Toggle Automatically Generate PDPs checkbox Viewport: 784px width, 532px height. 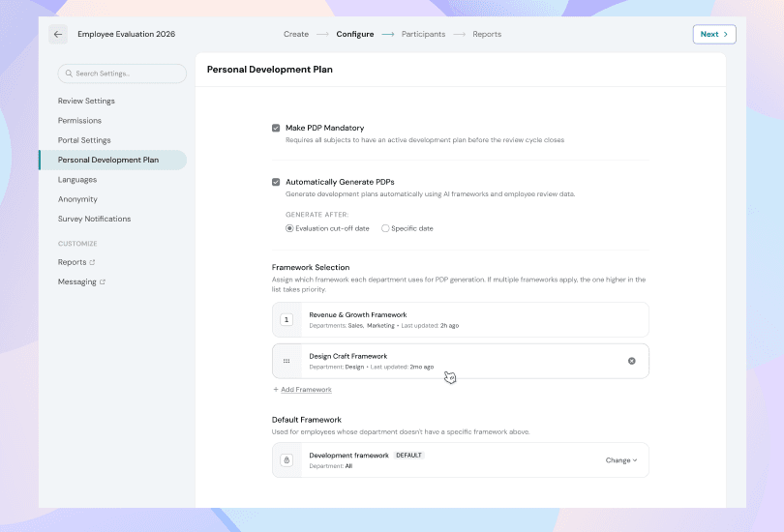(276, 182)
